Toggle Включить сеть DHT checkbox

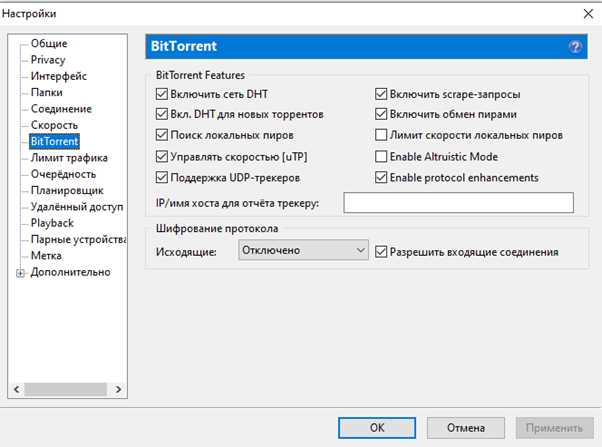pyautogui.click(x=162, y=94)
